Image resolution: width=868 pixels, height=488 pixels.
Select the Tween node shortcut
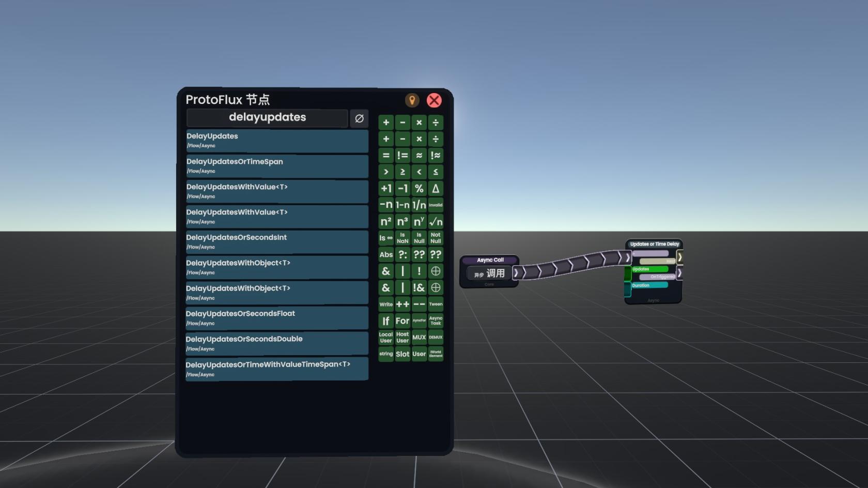click(436, 304)
